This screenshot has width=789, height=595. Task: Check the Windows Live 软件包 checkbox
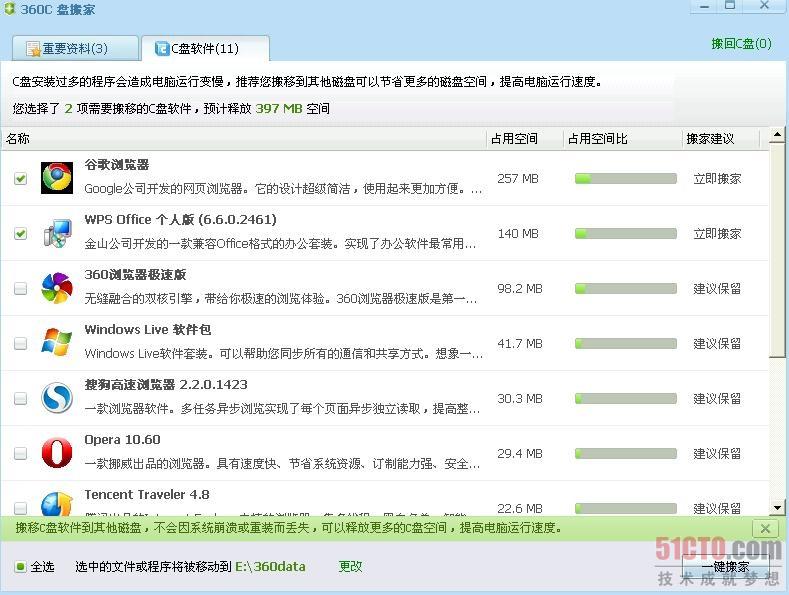pyautogui.click(x=21, y=343)
